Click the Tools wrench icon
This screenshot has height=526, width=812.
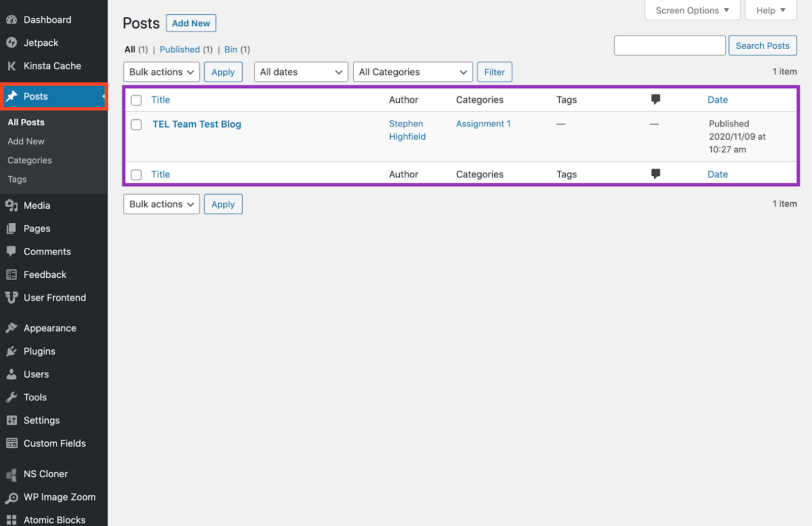[x=12, y=398]
